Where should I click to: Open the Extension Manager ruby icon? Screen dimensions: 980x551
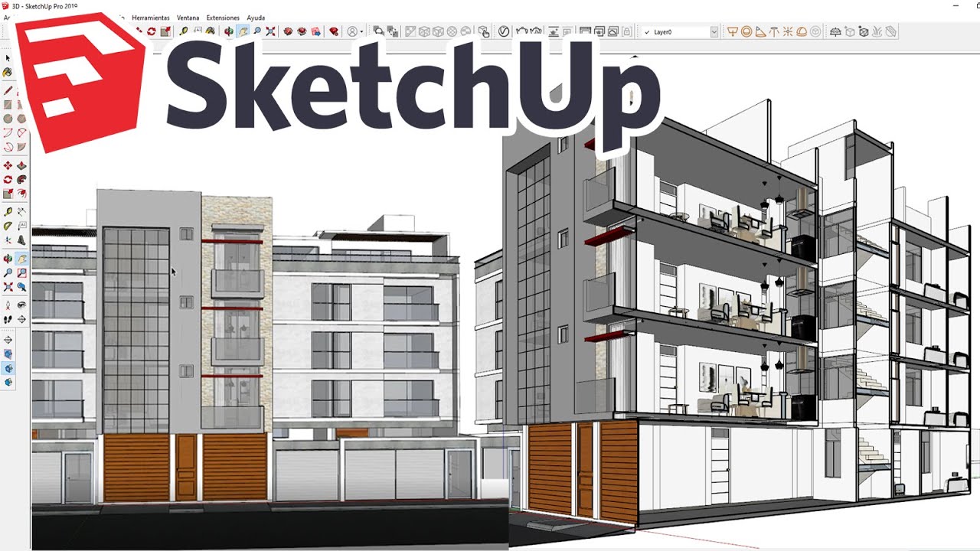[x=334, y=31]
